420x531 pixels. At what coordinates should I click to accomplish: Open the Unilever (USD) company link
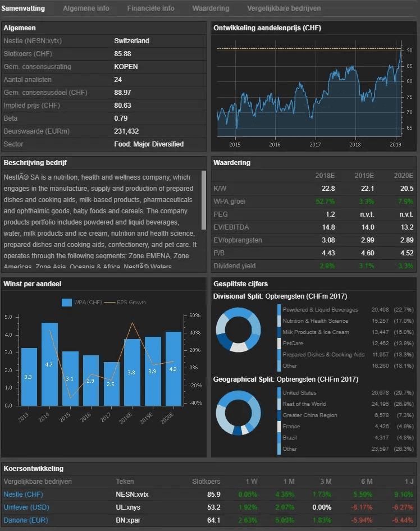click(26, 507)
